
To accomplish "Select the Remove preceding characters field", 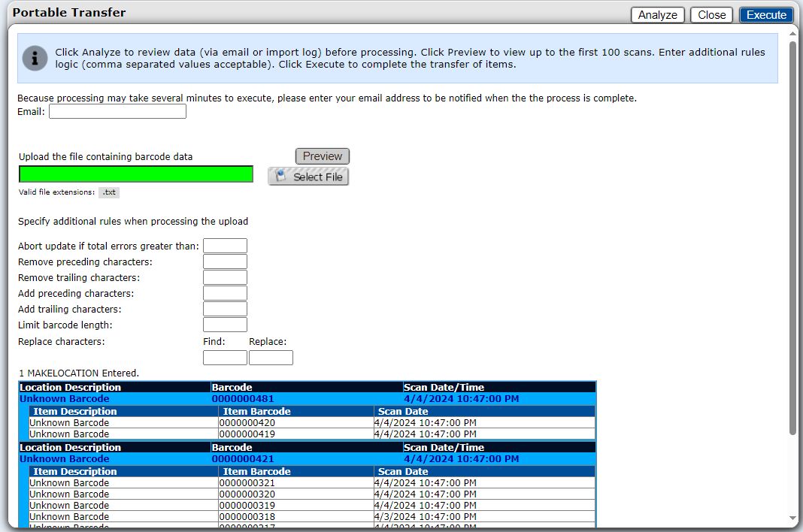I will click(225, 261).
